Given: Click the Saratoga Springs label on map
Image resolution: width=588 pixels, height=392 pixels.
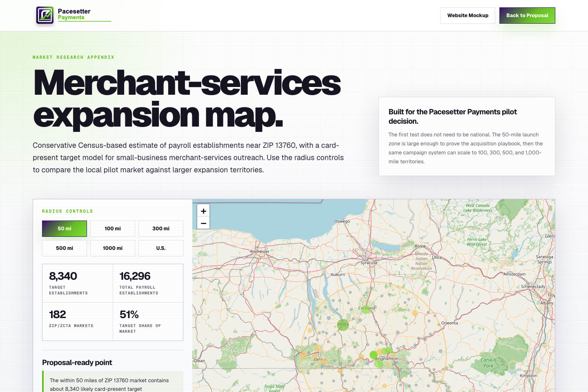Looking at the screenshot, I should pyautogui.click(x=545, y=259).
